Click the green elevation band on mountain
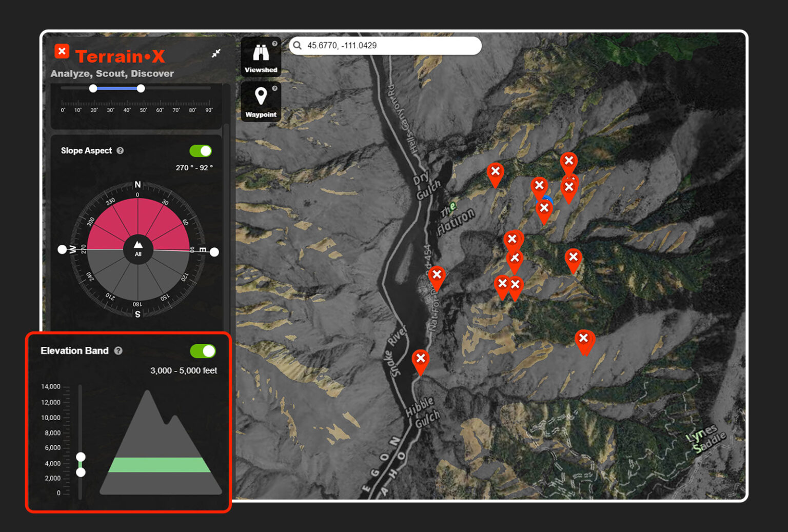This screenshot has height=532, width=788. pos(160,465)
